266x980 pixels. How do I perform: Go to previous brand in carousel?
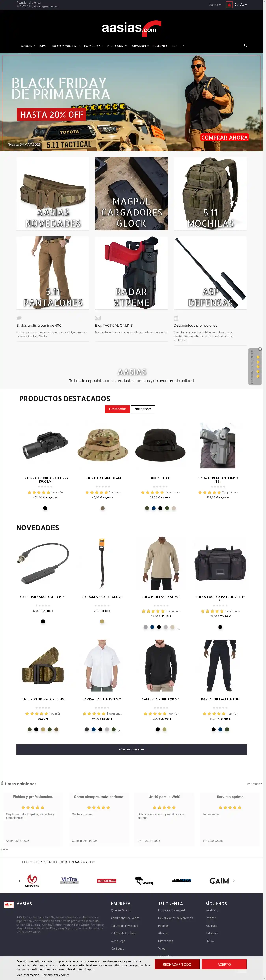point(19,881)
